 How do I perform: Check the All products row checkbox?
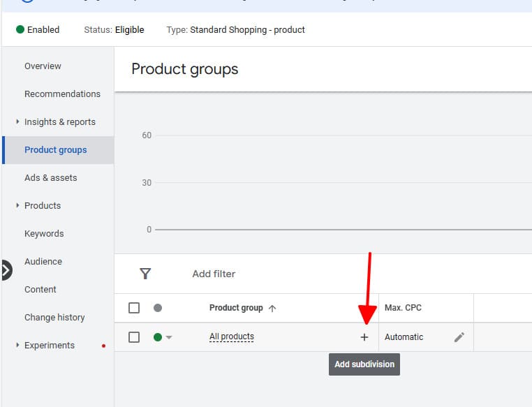click(134, 337)
